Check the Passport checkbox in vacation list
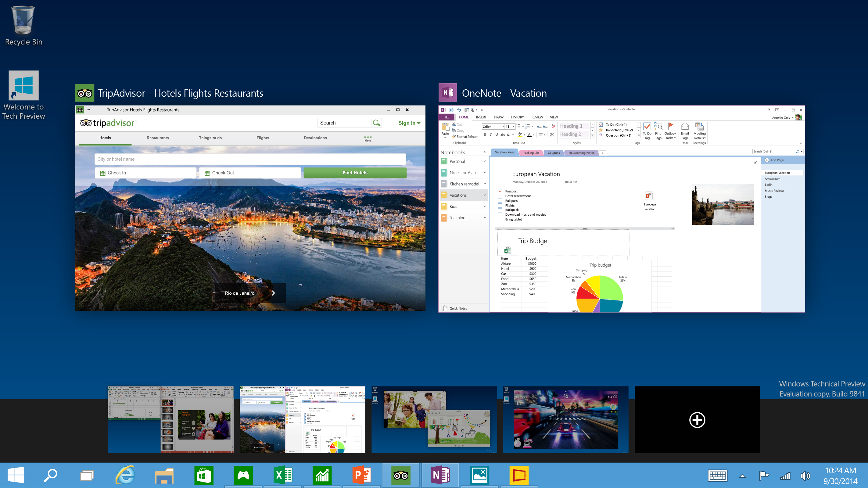This screenshot has width=868, height=488. (x=500, y=191)
